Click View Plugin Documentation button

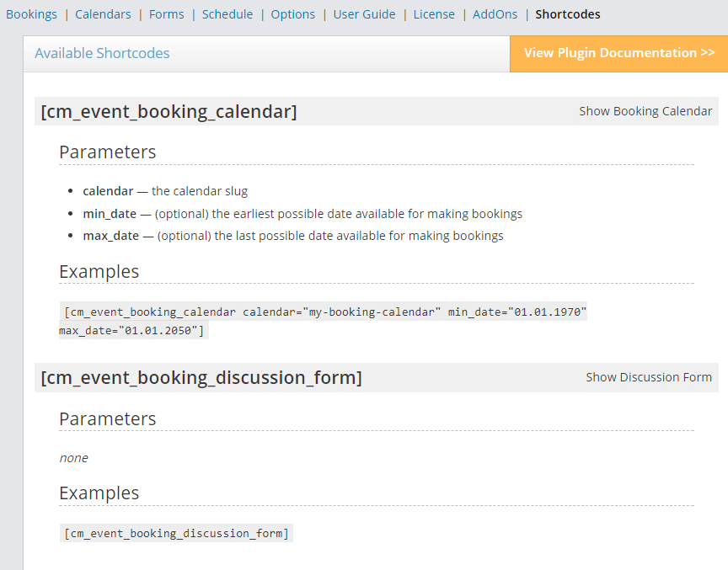618,53
